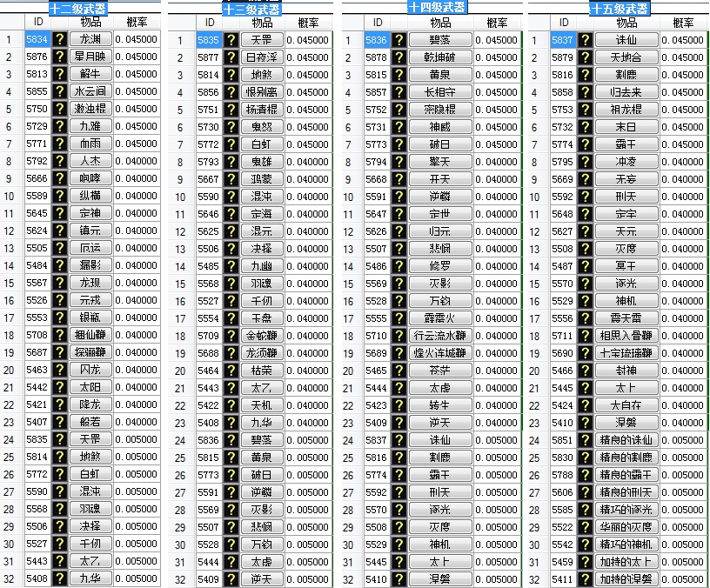Select the question mark icon beside 金蛇鞭
The image size is (710, 588).
(231, 336)
